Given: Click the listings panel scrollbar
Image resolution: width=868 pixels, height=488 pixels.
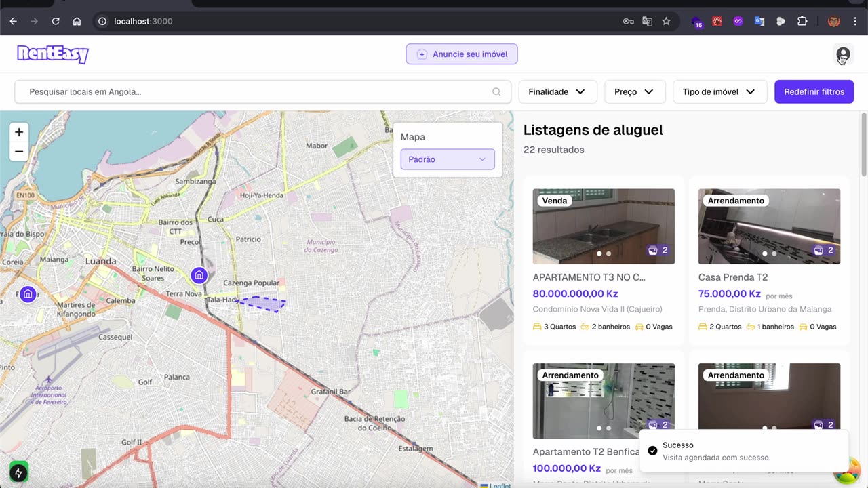Looking at the screenshot, I should point(863,144).
